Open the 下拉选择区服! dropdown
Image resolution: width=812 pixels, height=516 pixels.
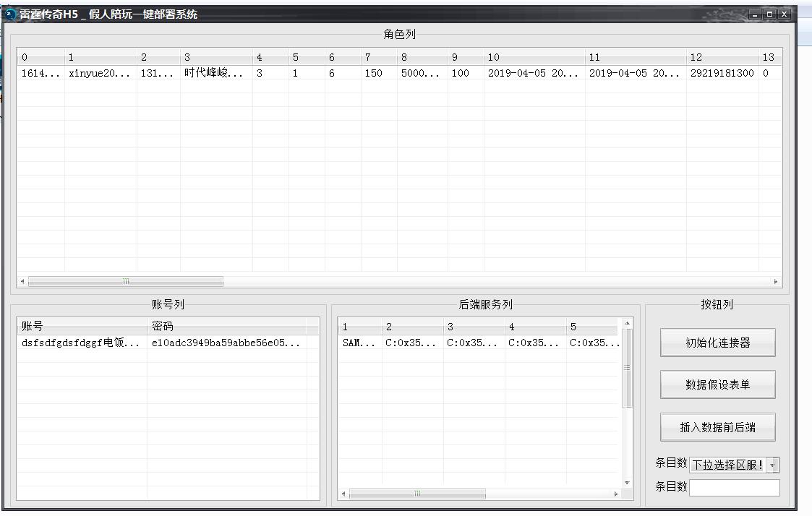coord(773,465)
